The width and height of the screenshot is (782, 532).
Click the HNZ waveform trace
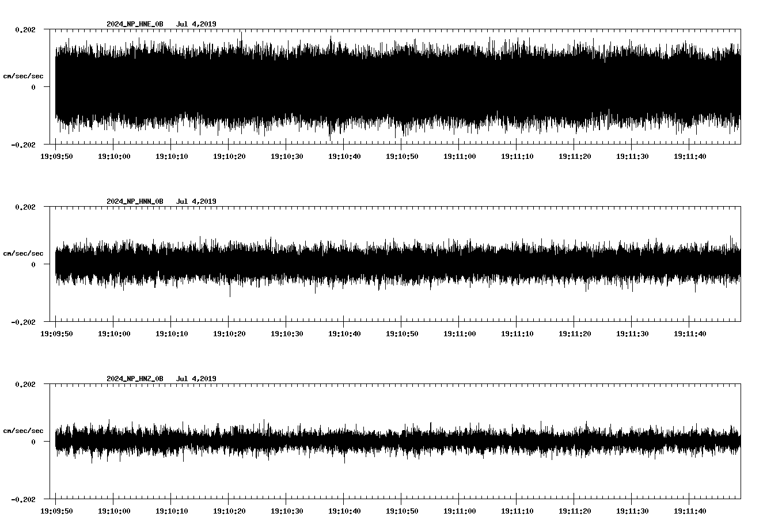(x=398, y=442)
